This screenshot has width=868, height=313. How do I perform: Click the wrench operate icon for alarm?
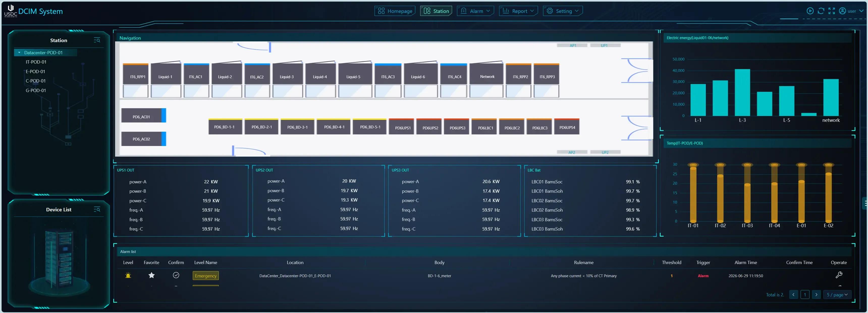(839, 275)
